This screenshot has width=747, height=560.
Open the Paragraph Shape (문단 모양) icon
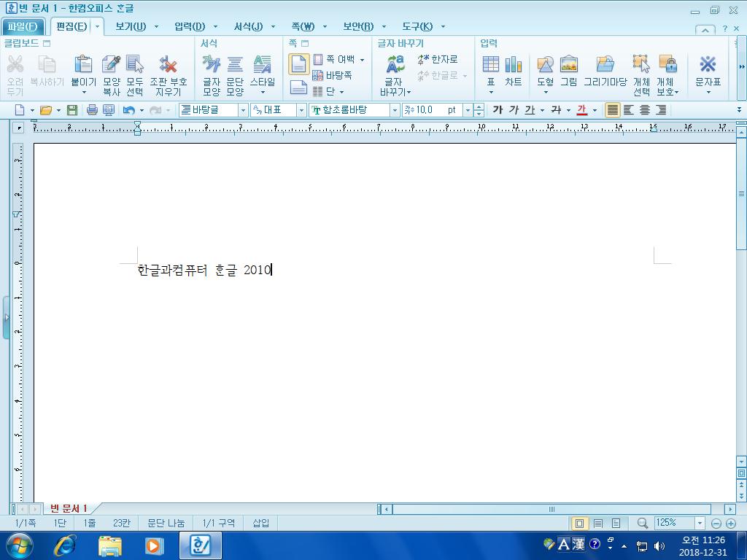tap(235, 64)
